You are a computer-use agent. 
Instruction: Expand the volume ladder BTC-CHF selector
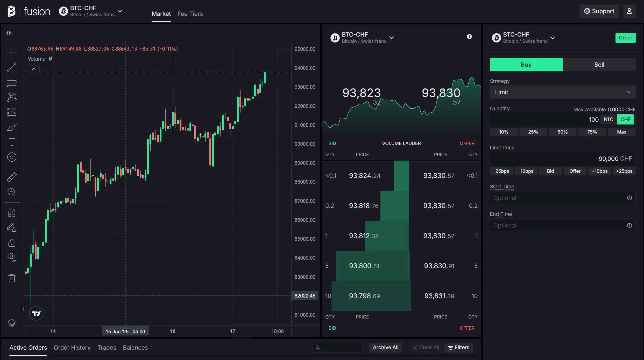point(362,38)
